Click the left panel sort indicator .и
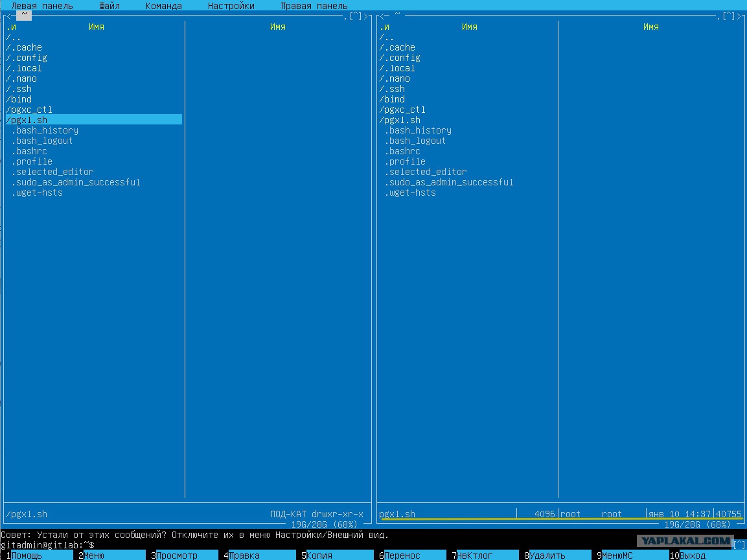747x560 pixels. 12,27
